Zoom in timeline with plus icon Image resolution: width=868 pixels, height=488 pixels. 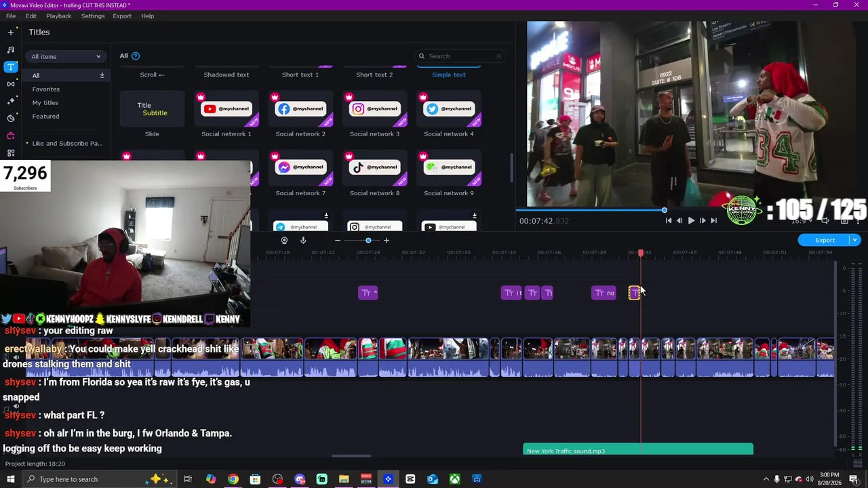(387, 241)
